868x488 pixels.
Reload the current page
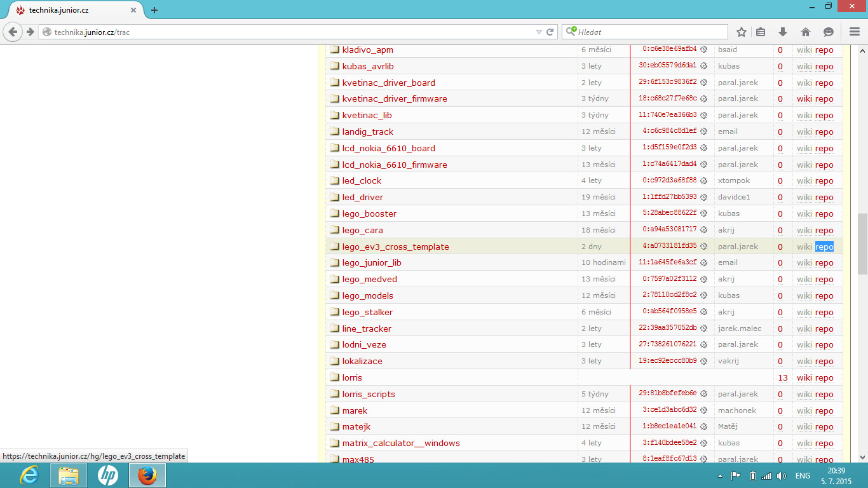point(550,32)
